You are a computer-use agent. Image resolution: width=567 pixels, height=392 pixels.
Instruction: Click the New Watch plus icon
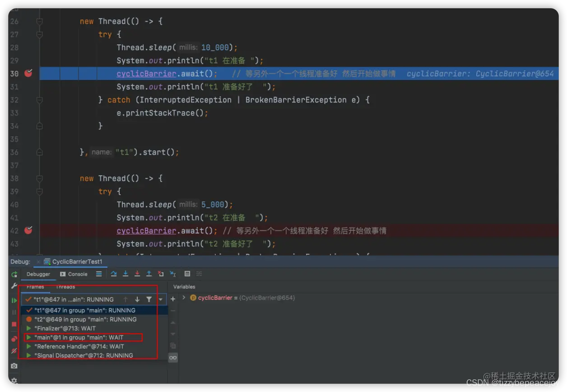pyautogui.click(x=173, y=299)
